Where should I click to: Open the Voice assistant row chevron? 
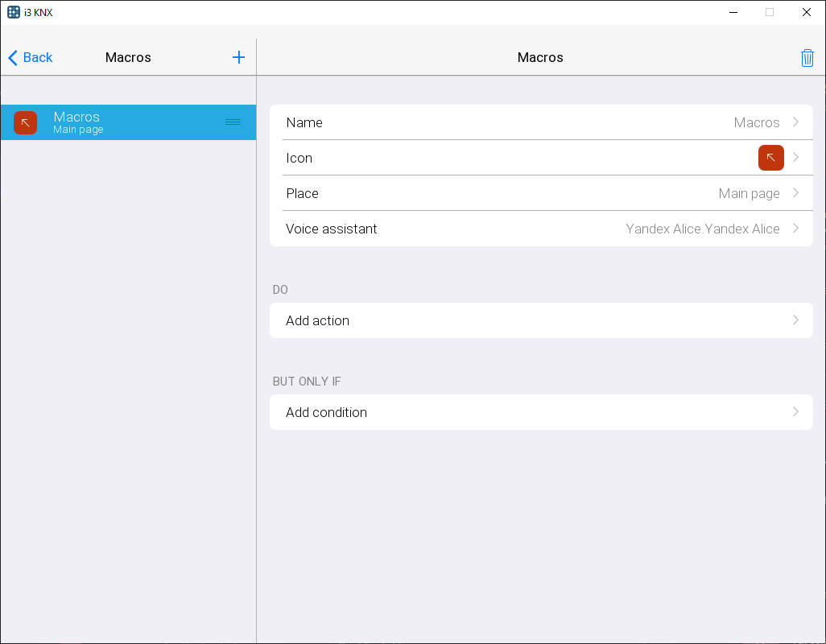click(795, 229)
